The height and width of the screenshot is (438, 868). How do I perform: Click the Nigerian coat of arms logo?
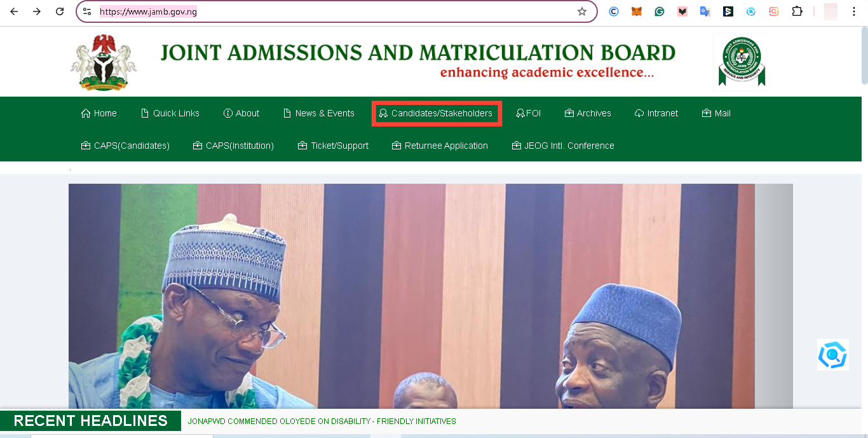(103, 62)
